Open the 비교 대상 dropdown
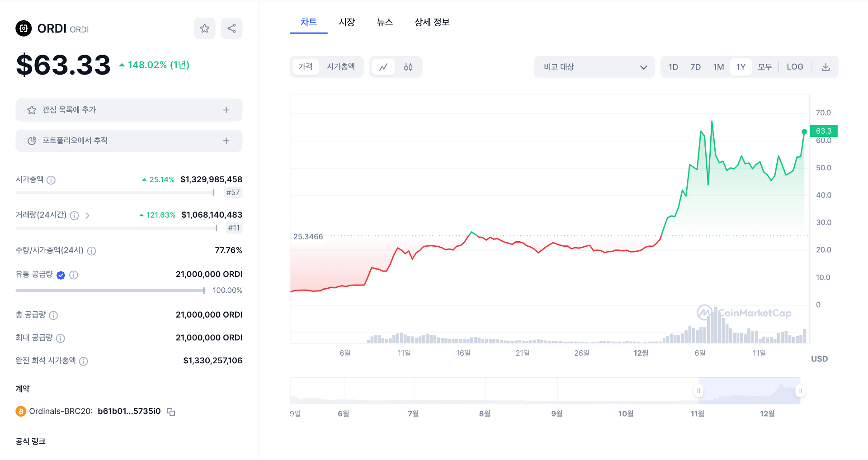 pyautogui.click(x=594, y=67)
